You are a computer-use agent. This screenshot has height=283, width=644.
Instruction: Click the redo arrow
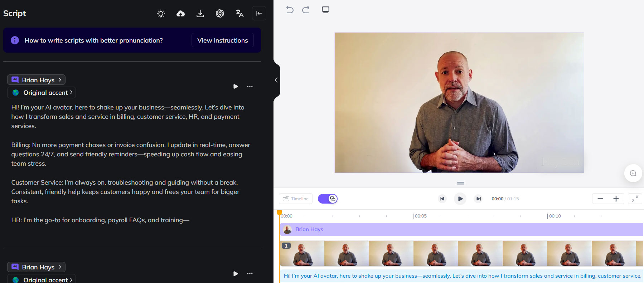pos(306,10)
